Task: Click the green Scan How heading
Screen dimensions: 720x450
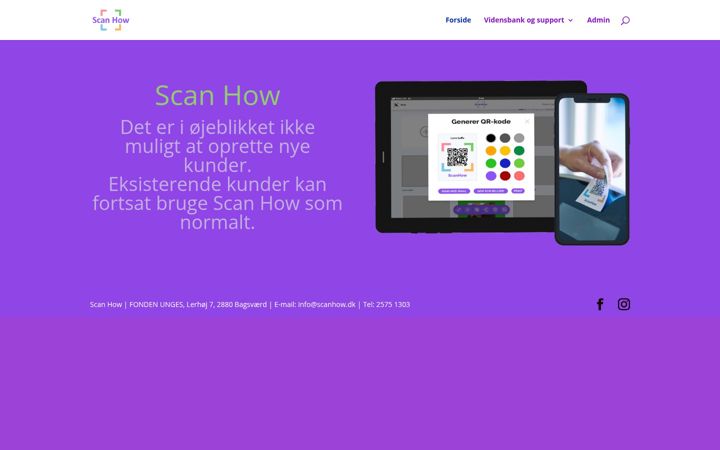Action: [x=217, y=95]
